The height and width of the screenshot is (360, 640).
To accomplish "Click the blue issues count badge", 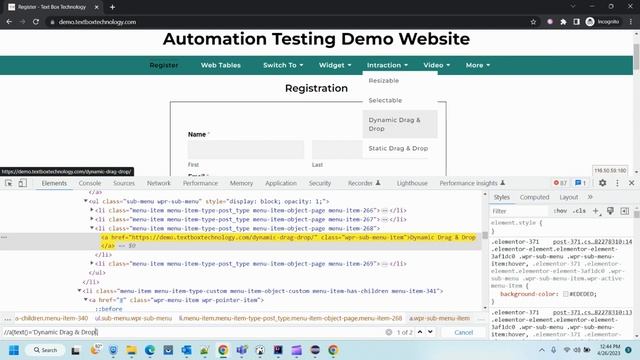I will 580,183.
